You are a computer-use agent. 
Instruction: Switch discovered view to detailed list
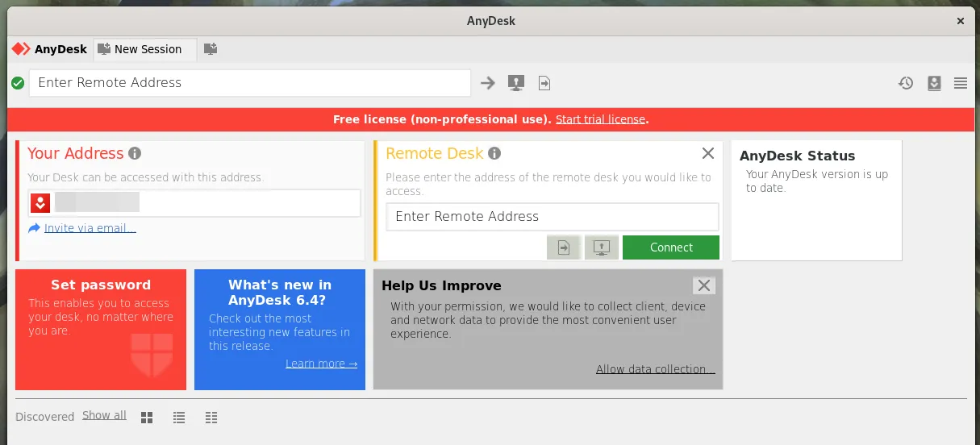[211, 418]
